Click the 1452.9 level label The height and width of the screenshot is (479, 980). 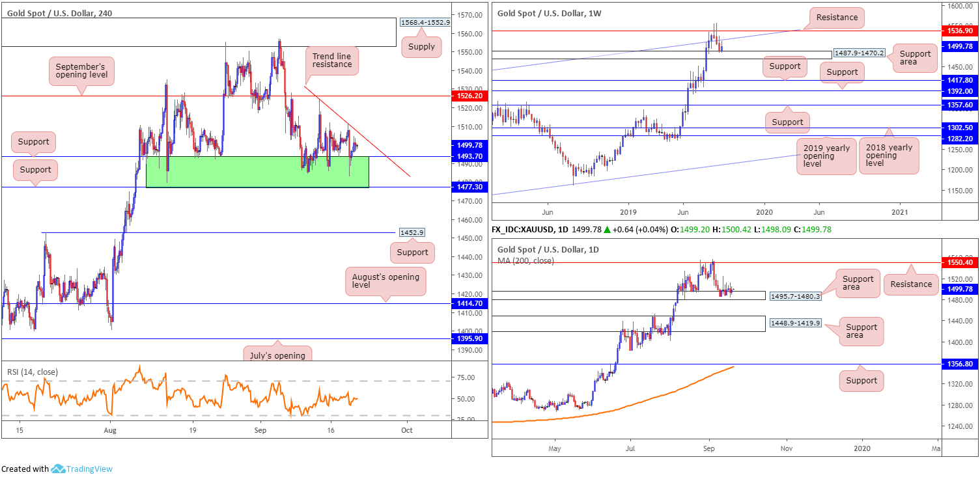[412, 232]
